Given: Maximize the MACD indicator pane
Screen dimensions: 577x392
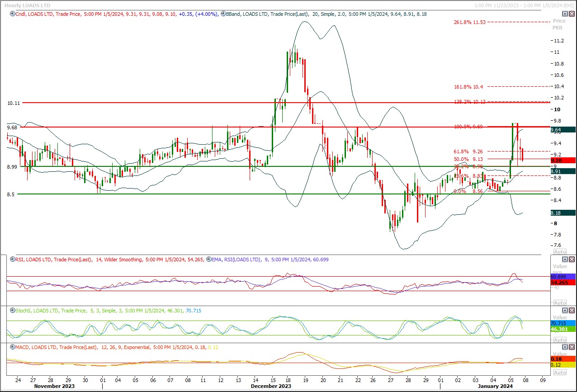Looking at the screenshot, I should pos(565,347).
